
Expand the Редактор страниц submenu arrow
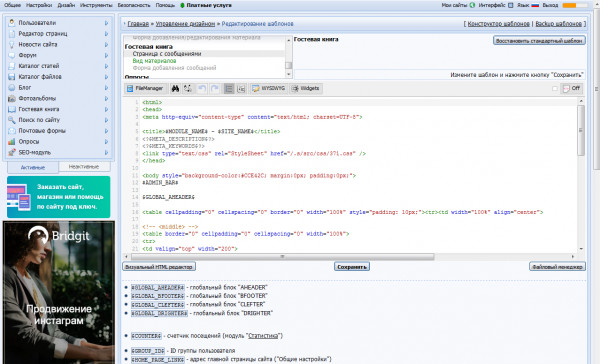[x=106, y=34]
